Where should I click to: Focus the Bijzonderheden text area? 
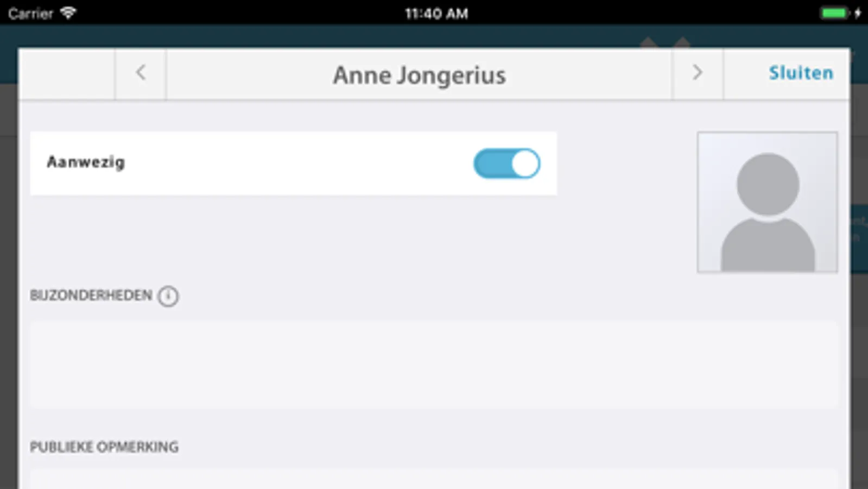tap(434, 364)
